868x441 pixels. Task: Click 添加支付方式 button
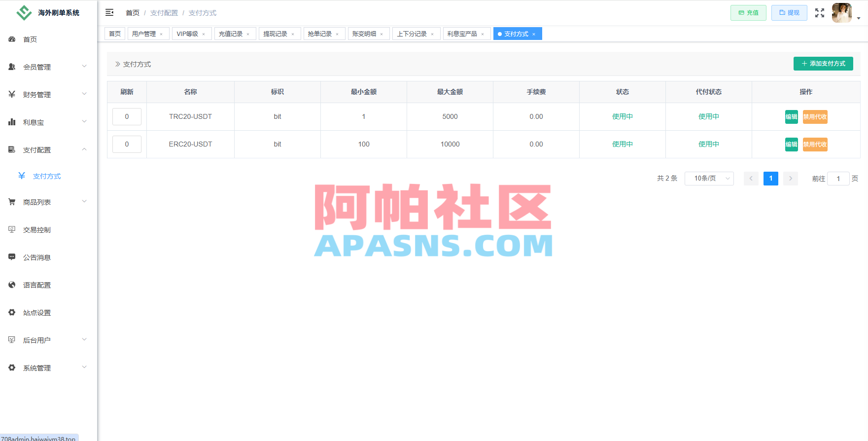(x=823, y=64)
